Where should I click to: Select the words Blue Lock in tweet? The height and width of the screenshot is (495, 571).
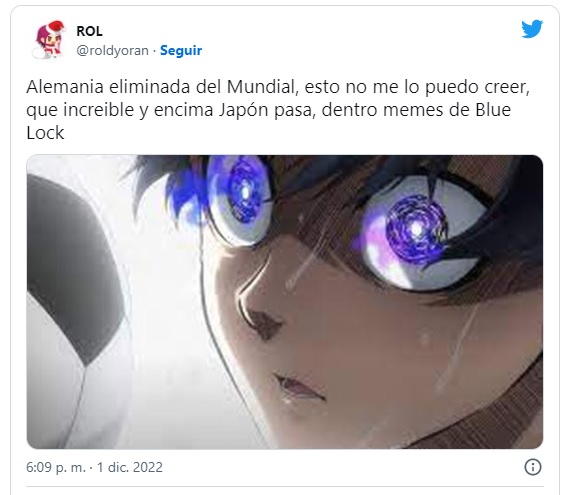point(269,121)
